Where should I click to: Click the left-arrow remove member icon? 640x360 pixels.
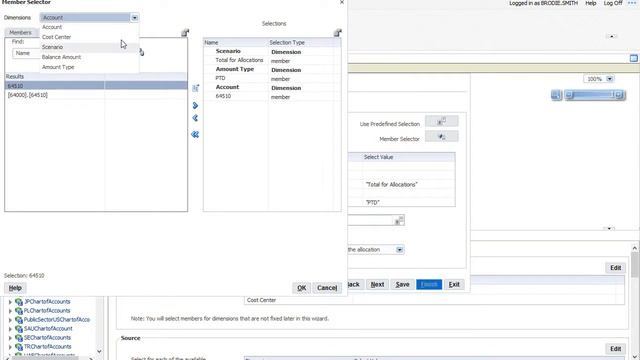[x=195, y=118]
